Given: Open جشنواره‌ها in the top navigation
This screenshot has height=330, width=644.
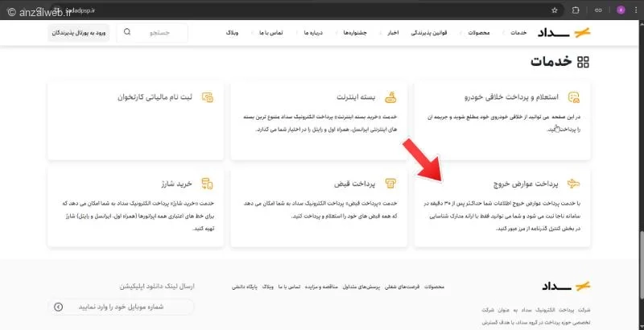Looking at the screenshot, I should [x=355, y=33].
